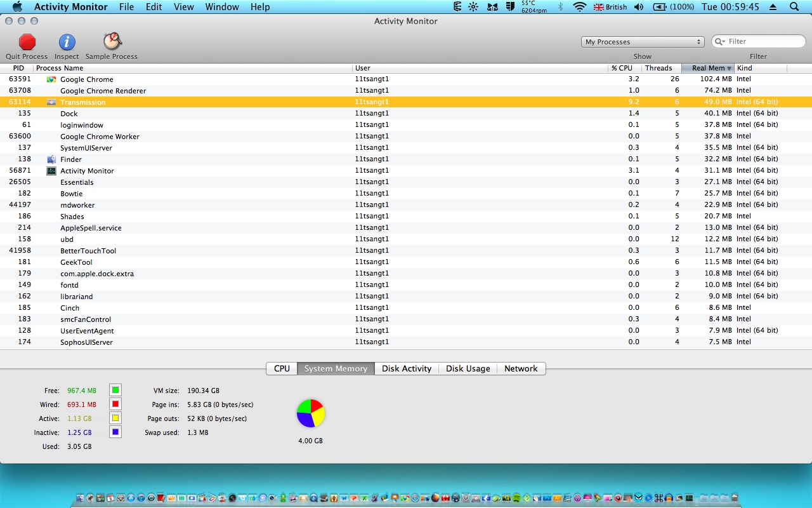Open the Show 'My Processes' dropdown
Viewport: 812px width, 508px height.
click(x=643, y=42)
